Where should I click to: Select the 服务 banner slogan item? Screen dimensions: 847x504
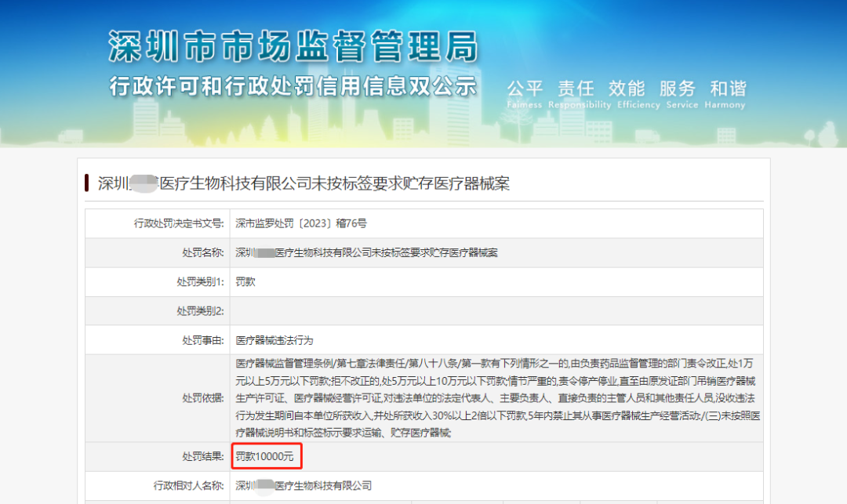[x=679, y=88]
